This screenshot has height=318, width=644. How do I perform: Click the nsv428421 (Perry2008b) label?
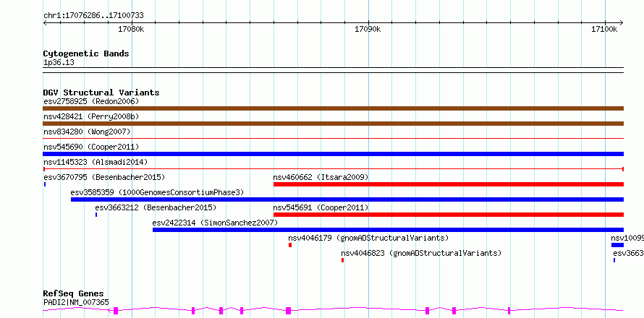pos(91,116)
